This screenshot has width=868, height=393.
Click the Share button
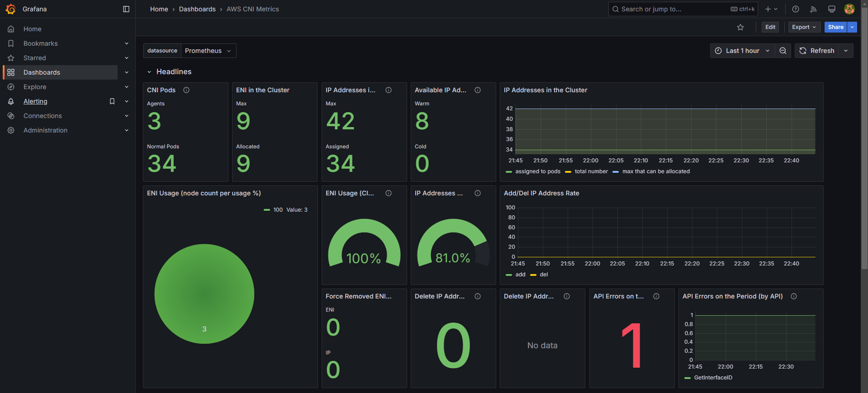coord(835,27)
